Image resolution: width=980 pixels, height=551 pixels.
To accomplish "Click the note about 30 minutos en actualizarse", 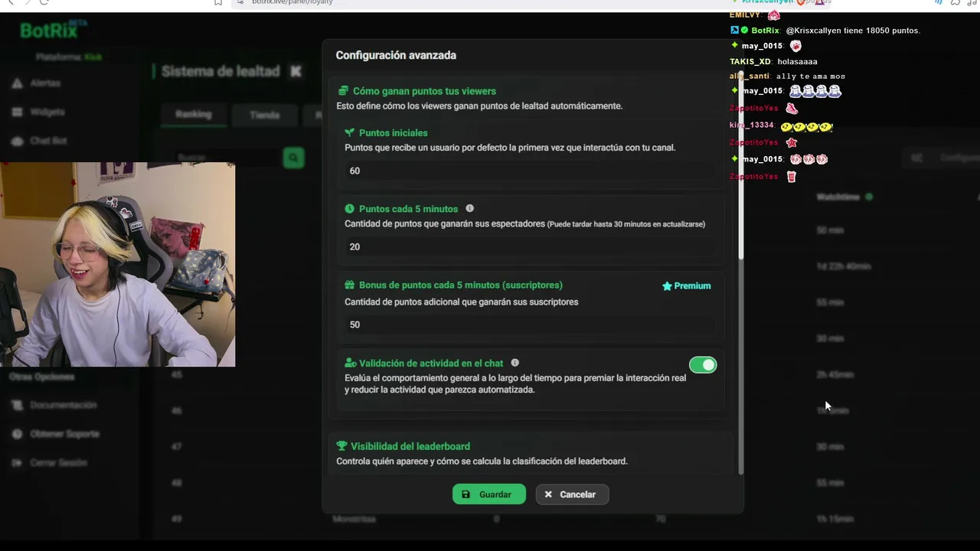I will click(626, 224).
